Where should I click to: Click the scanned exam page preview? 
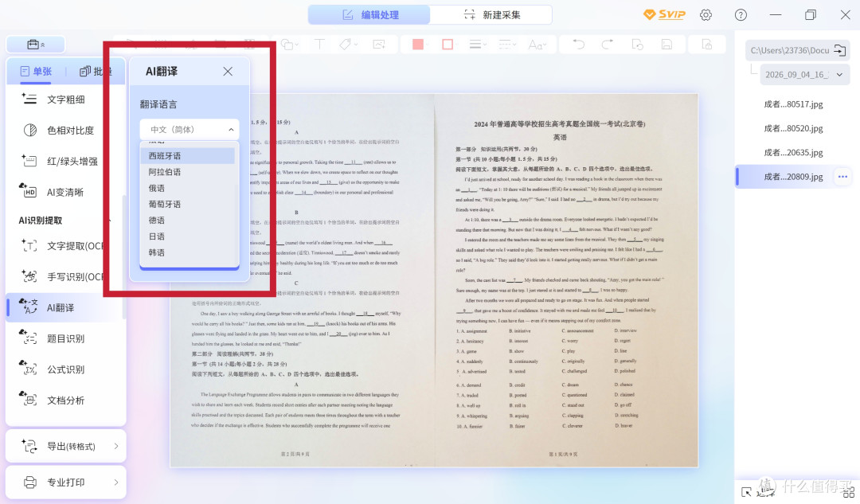(x=434, y=280)
